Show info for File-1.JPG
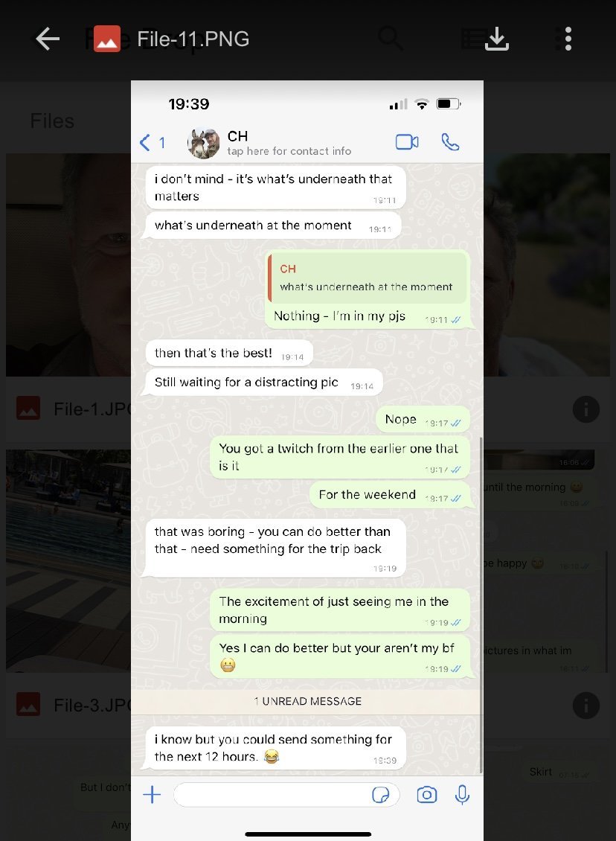616x841 pixels. tap(586, 410)
